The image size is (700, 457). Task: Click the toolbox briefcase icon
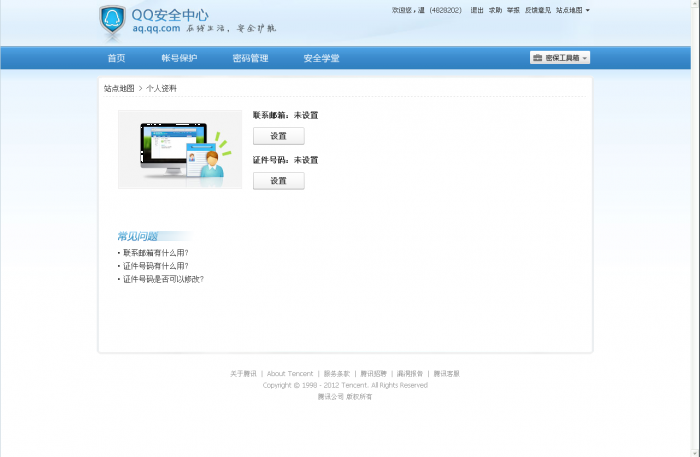click(538, 58)
